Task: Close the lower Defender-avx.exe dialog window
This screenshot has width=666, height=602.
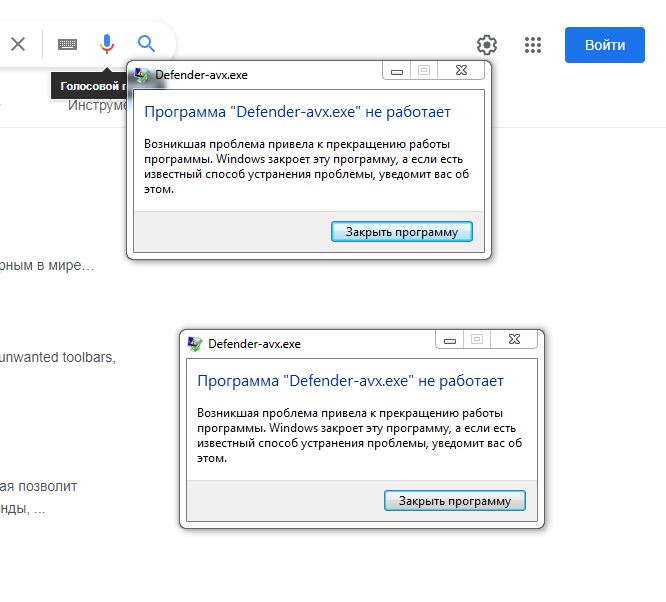Action: pyautogui.click(x=514, y=339)
